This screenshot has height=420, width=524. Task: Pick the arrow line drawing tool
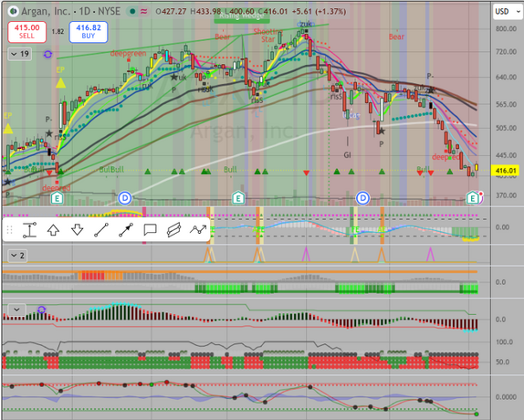pyautogui.click(x=126, y=230)
